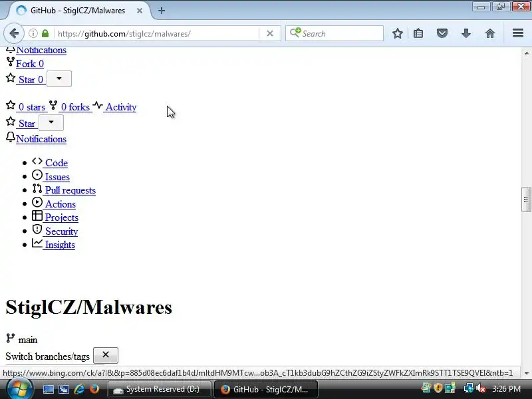
Task: Click the network tray icon
Action: click(x=469, y=388)
